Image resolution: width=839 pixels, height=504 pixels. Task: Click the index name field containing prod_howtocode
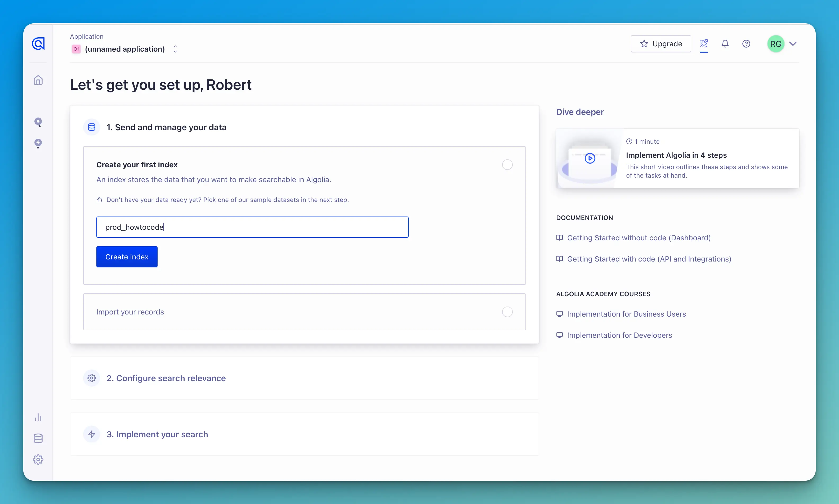(x=252, y=227)
